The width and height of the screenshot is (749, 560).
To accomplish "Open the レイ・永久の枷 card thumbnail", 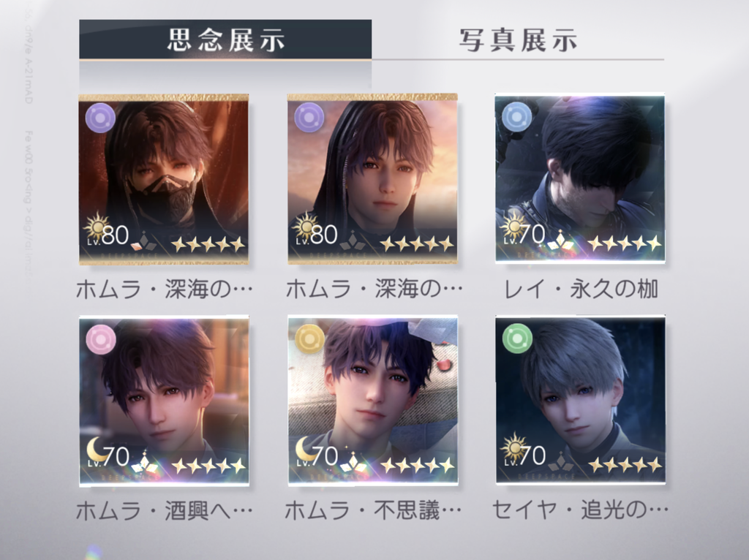I will click(x=580, y=178).
